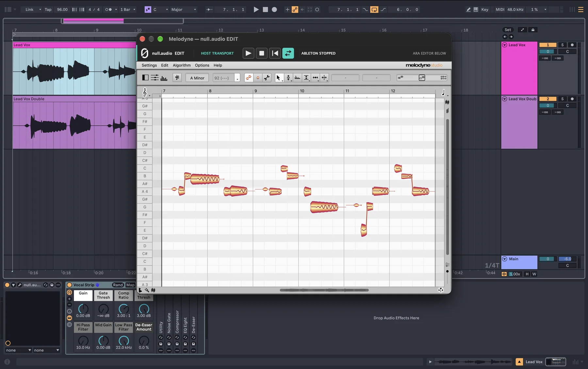This screenshot has width=588, height=369.
Task: Open the second none dropdown on null.audio device
Action: tap(46, 350)
